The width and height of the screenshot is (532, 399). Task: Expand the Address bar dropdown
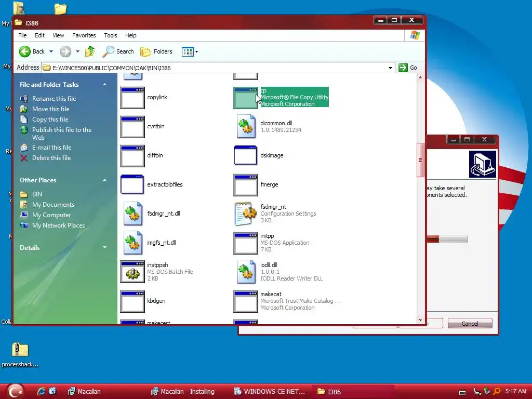(391, 68)
